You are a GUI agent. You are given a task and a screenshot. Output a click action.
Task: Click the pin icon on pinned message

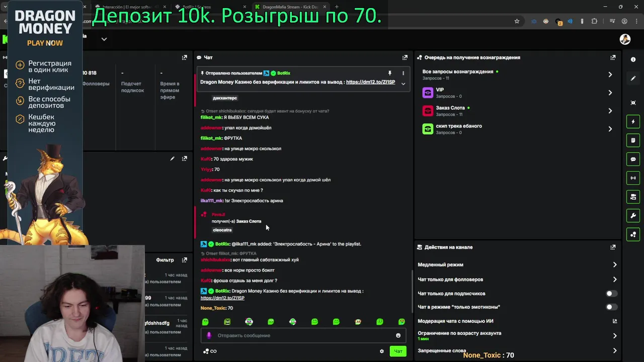(389, 73)
